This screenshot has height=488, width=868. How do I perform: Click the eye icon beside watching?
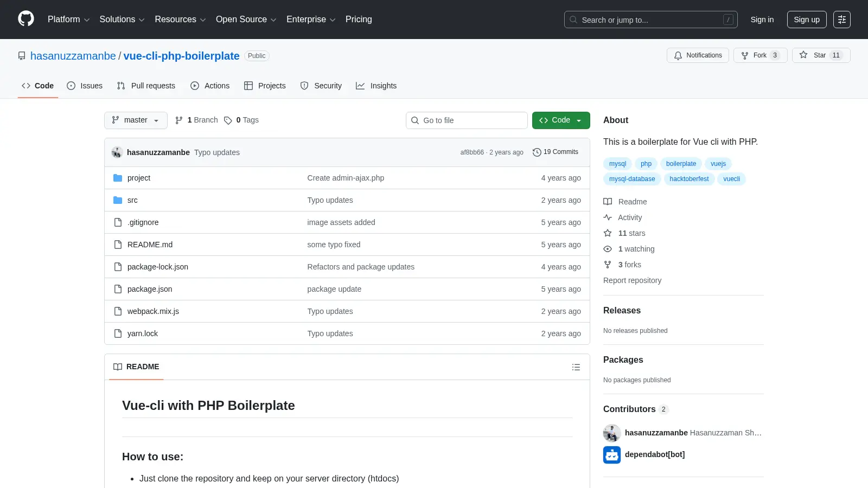point(608,249)
